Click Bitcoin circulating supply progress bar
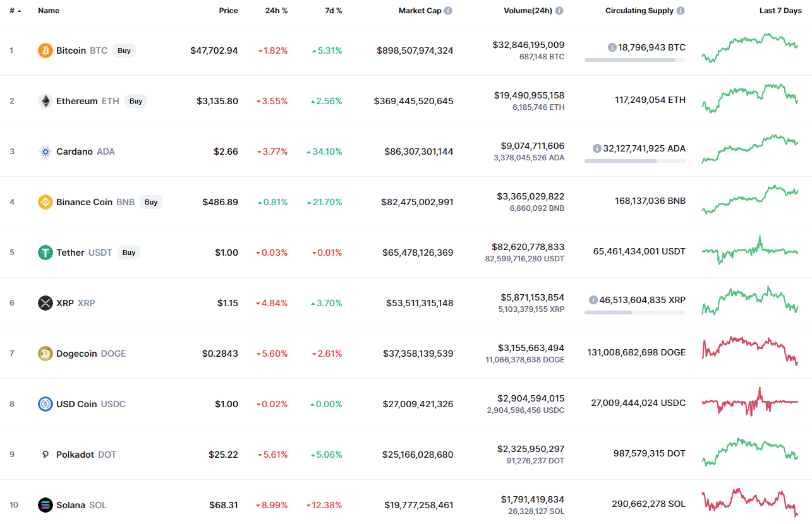This screenshot has width=812, height=524. [x=635, y=60]
